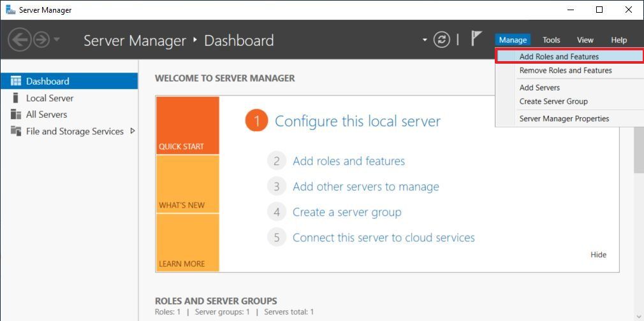Maximize the Server Manager window

pos(599,10)
